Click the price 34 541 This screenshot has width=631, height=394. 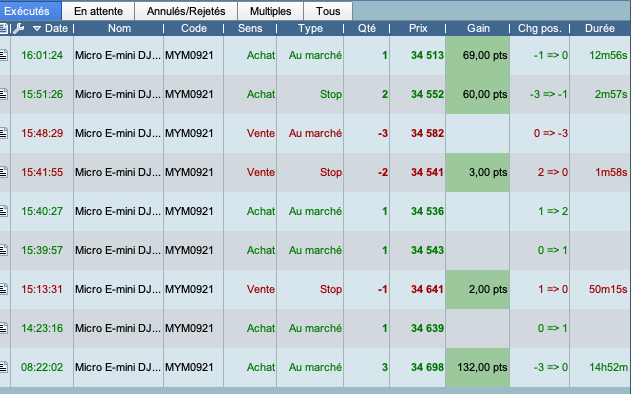coord(427,172)
